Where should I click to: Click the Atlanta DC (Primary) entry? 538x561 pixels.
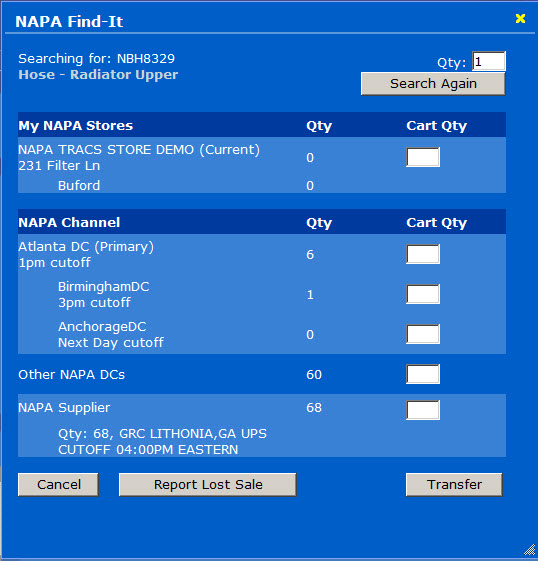(86, 247)
